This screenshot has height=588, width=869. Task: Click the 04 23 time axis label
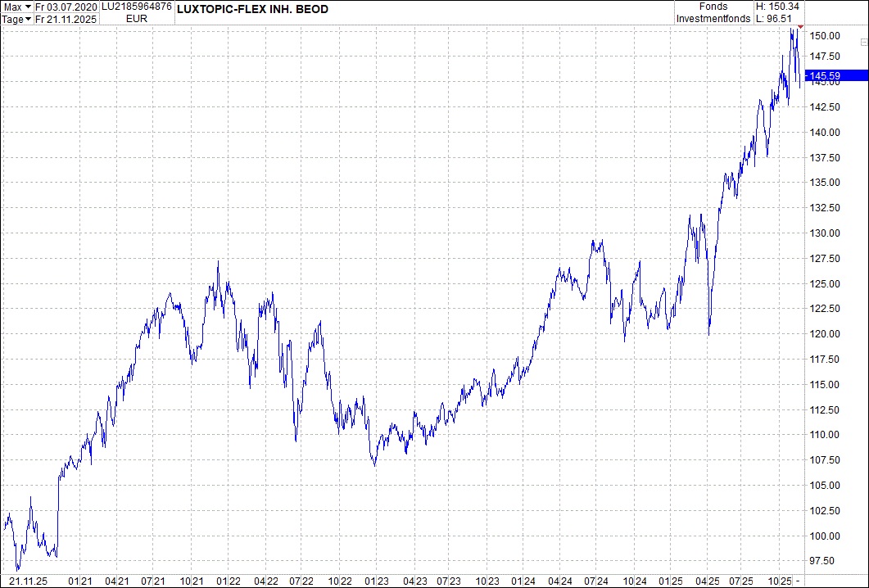pos(414,581)
